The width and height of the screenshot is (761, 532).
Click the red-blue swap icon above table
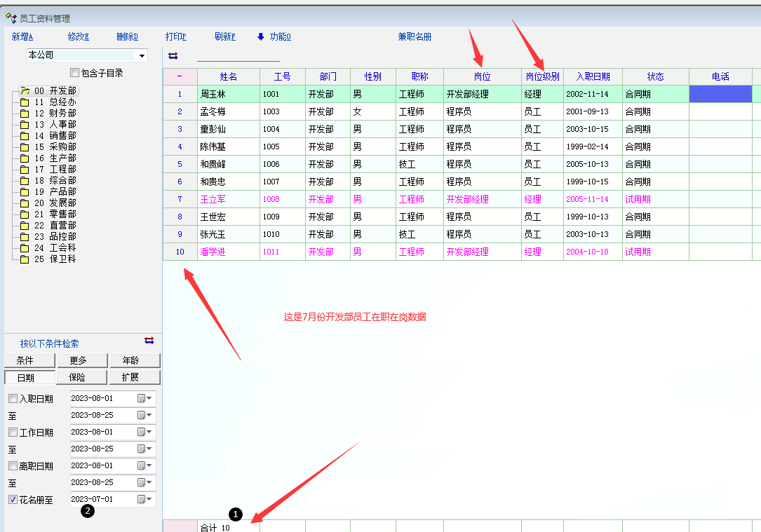point(173,55)
